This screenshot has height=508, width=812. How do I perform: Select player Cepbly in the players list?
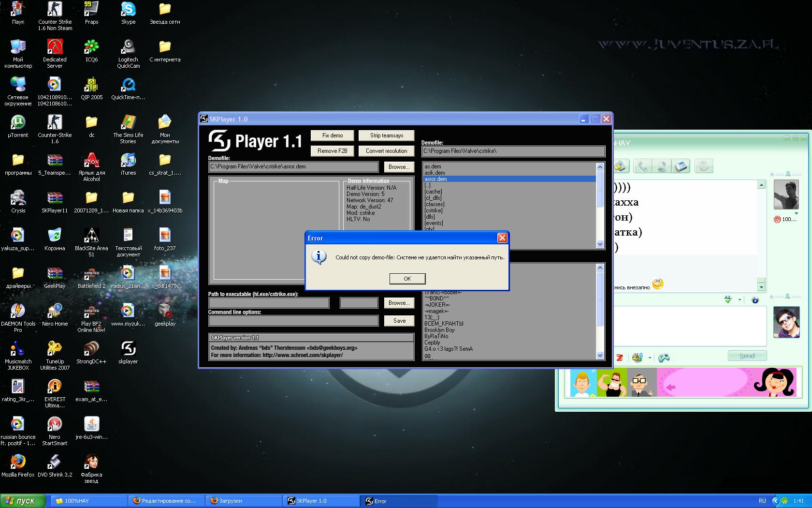pyautogui.click(x=509, y=343)
